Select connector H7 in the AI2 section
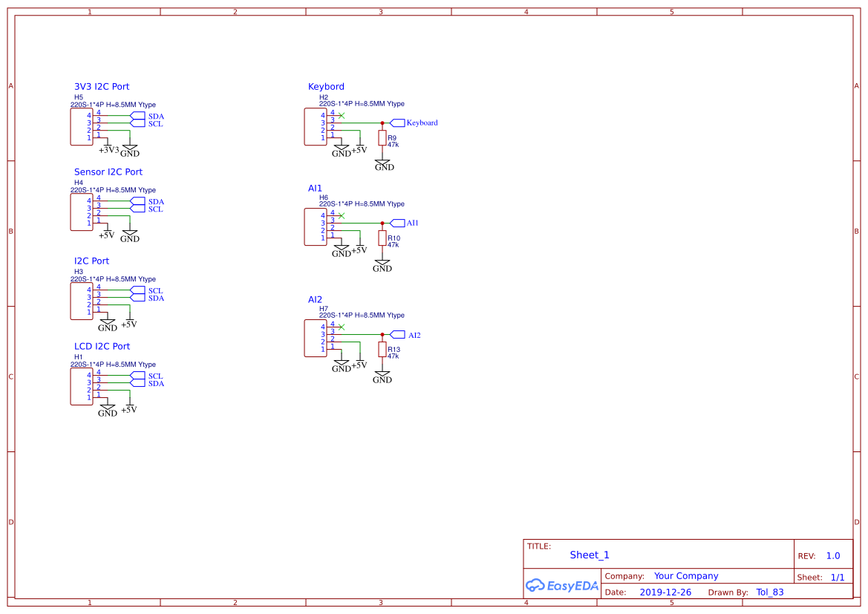This screenshot has height=614, width=868. tap(314, 336)
